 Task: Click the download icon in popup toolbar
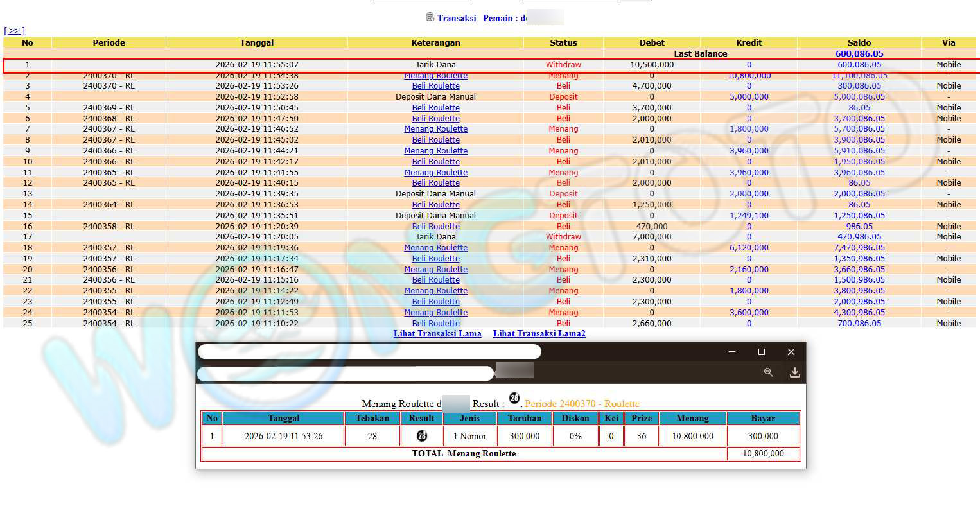[x=794, y=372]
